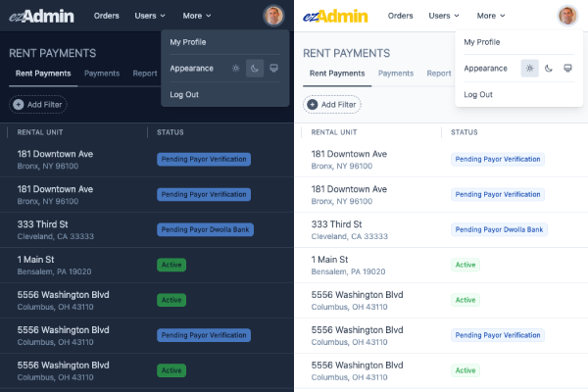This screenshot has height=392, width=588.
Task: Choose My Profile in light panel menu
Action: (x=482, y=42)
